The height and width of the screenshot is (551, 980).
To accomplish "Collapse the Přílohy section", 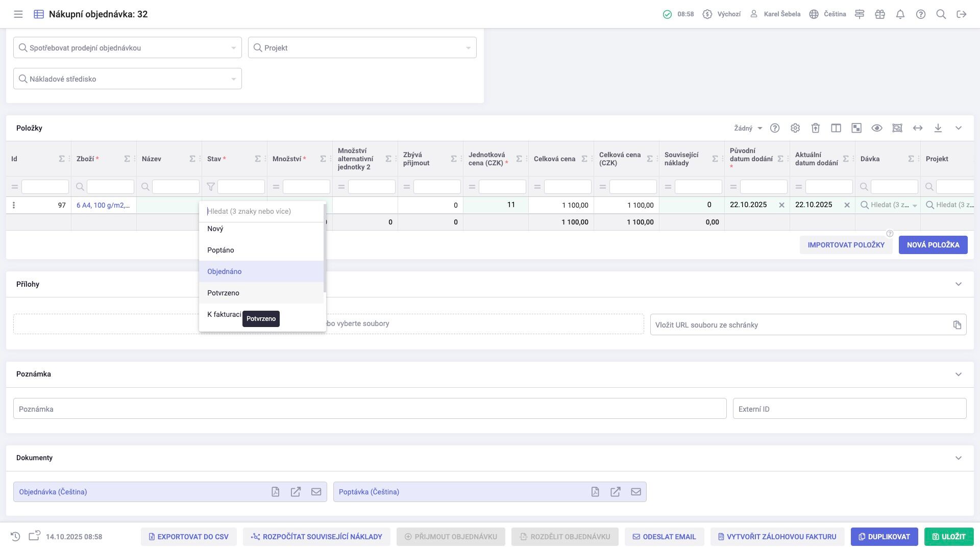I will pos(959,284).
